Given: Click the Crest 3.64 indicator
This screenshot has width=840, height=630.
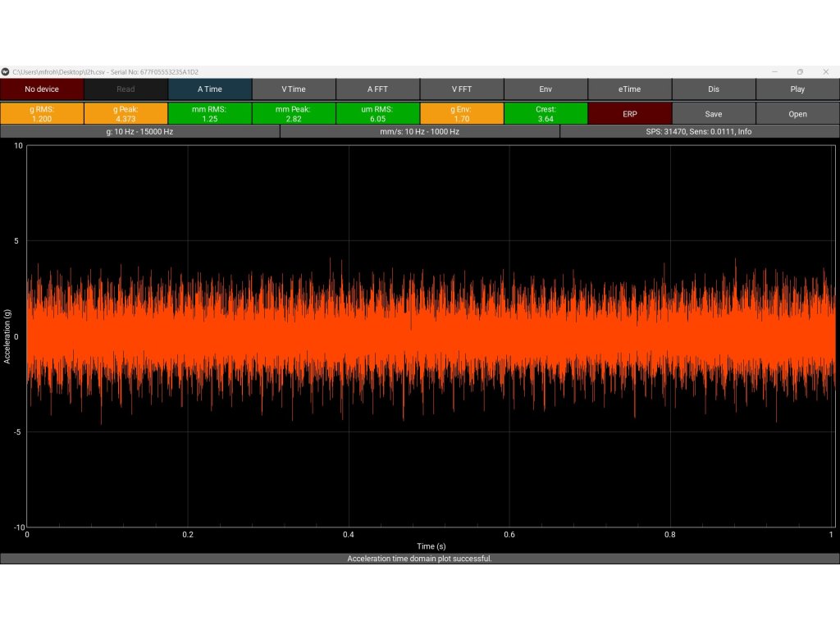Looking at the screenshot, I should tap(546, 113).
